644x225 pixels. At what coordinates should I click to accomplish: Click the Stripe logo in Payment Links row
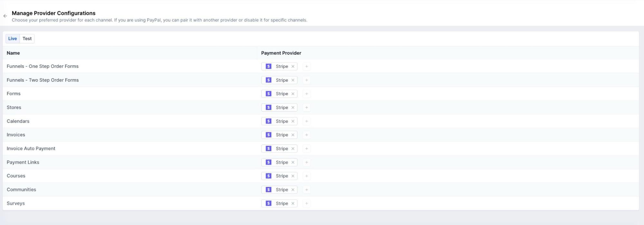coord(268,162)
